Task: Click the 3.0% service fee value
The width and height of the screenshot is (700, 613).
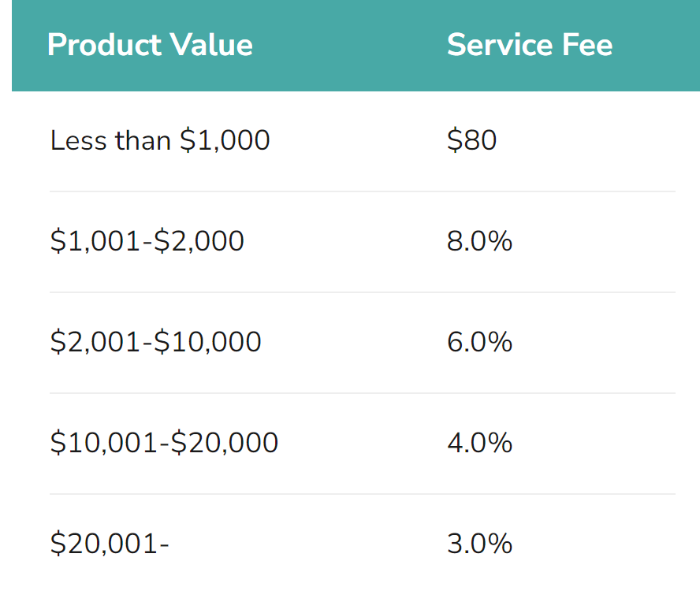Action: (x=479, y=544)
